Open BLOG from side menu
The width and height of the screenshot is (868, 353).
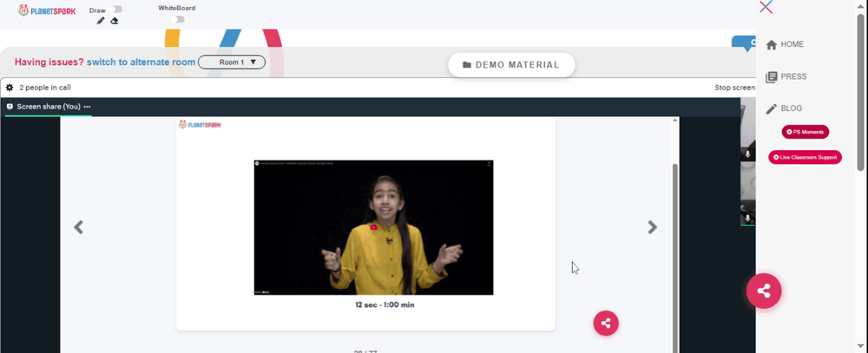784,108
